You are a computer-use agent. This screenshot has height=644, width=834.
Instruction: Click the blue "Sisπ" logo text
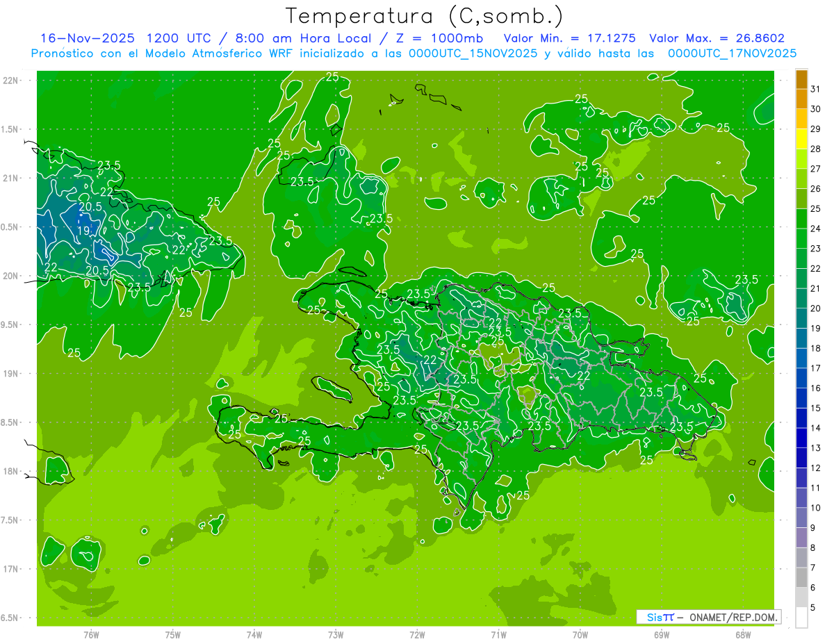(660, 617)
